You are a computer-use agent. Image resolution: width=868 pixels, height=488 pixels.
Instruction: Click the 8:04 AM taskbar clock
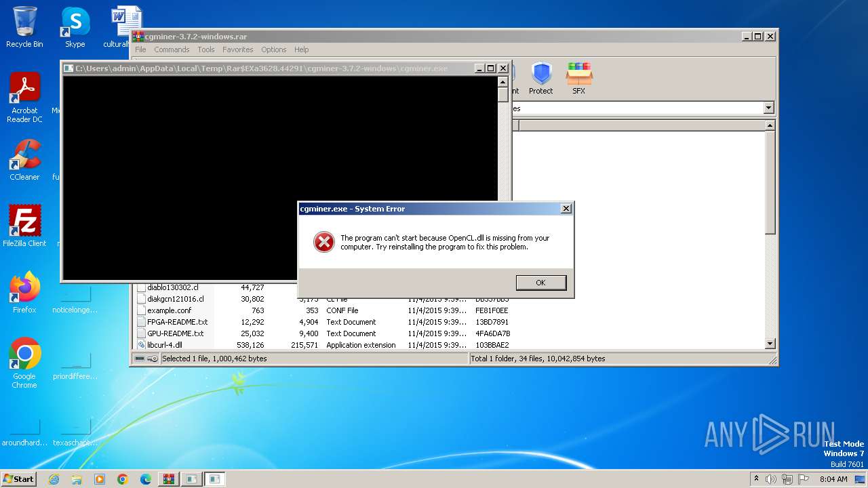tap(833, 479)
